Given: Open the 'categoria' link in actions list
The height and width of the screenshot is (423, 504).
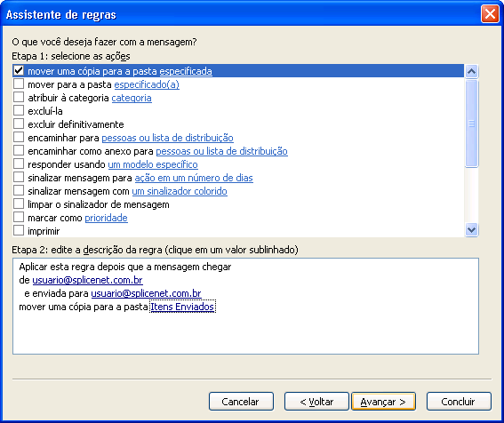Looking at the screenshot, I should pos(132,98).
